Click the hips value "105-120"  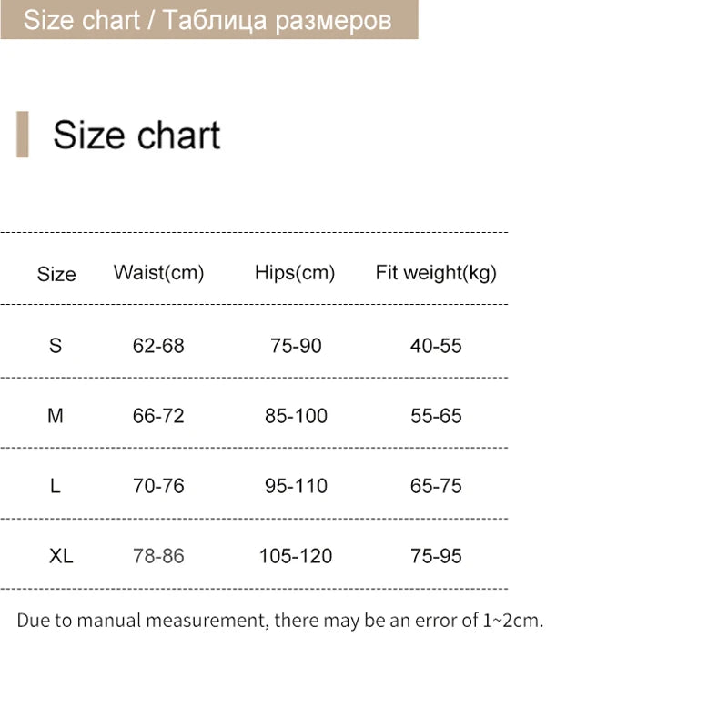296,556
